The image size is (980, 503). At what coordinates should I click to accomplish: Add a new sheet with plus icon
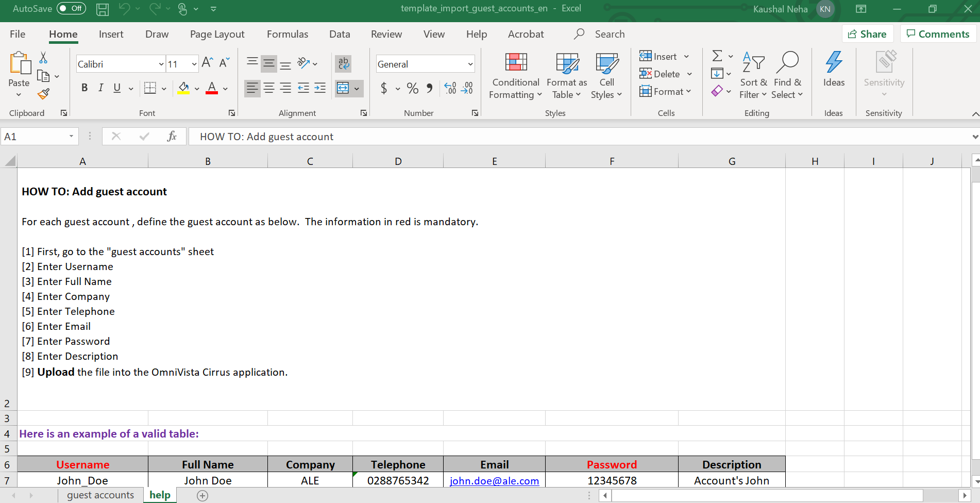click(202, 496)
